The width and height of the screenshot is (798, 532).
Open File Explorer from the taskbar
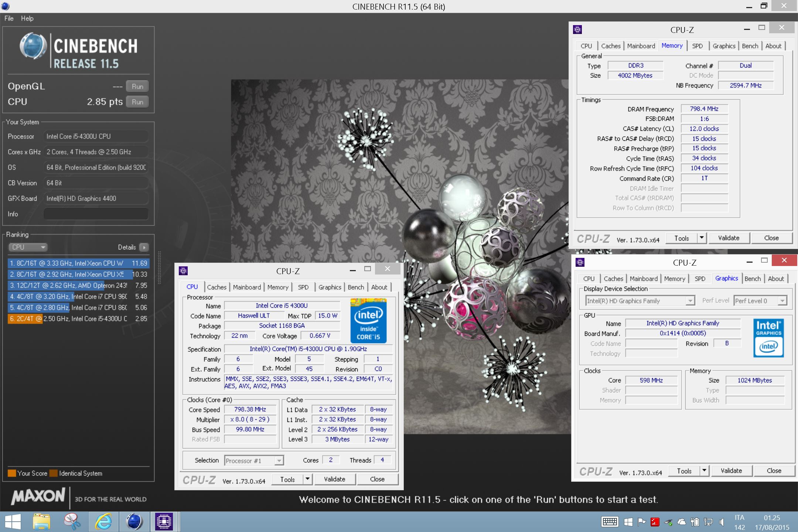click(41, 522)
